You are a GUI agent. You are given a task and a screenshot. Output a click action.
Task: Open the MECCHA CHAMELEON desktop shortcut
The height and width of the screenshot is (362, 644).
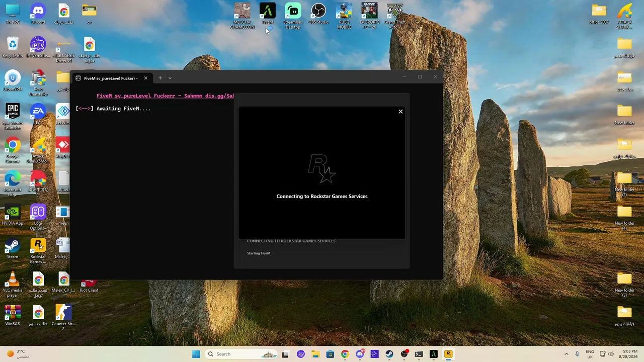point(242,16)
